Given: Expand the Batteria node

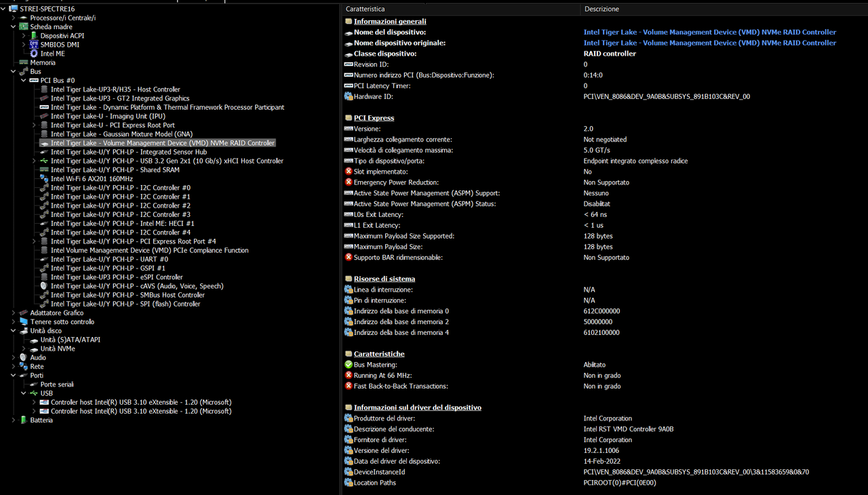Looking at the screenshot, I should (14, 420).
